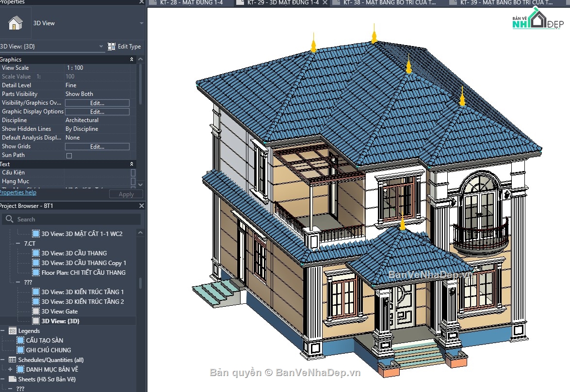Select 3D CẦU THANG view icon
The width and height of the screenshot is (570, 392).
coord(36,253)
